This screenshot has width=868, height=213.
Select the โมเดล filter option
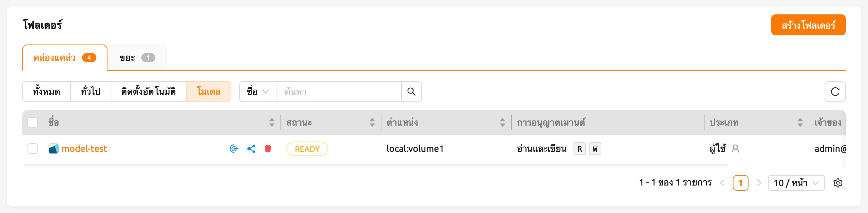pyautogui.click(x=209, y=92)
